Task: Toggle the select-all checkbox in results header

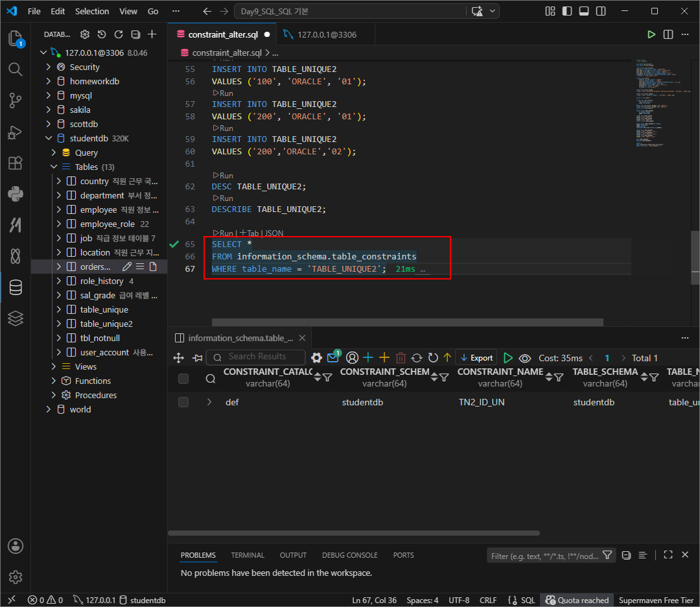Action: [183, 379]
